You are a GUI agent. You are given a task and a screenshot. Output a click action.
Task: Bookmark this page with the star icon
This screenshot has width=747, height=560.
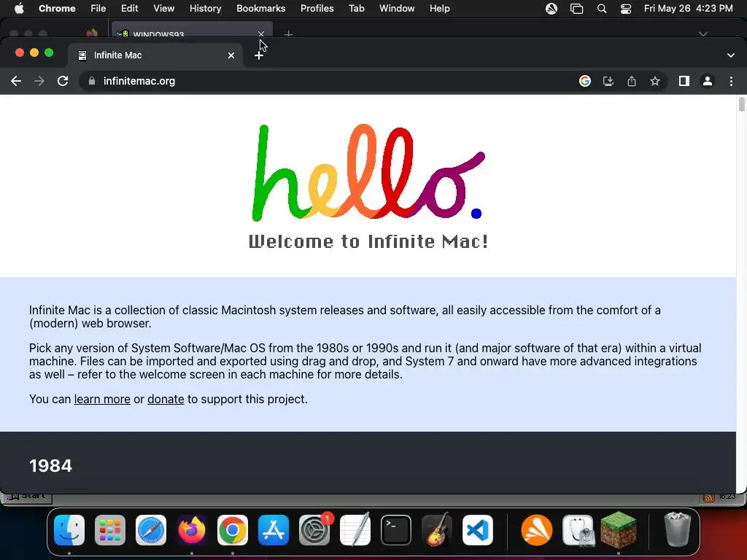655,82
